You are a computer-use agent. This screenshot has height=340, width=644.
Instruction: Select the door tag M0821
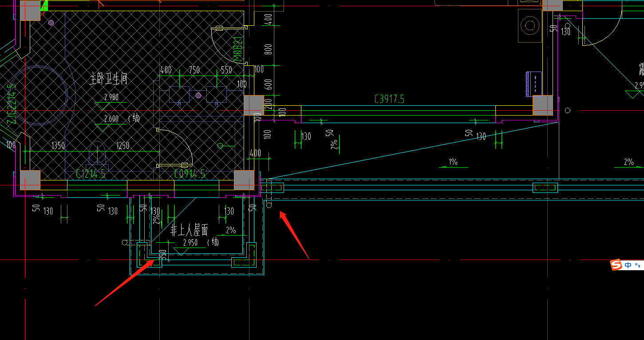pos(238,49)
